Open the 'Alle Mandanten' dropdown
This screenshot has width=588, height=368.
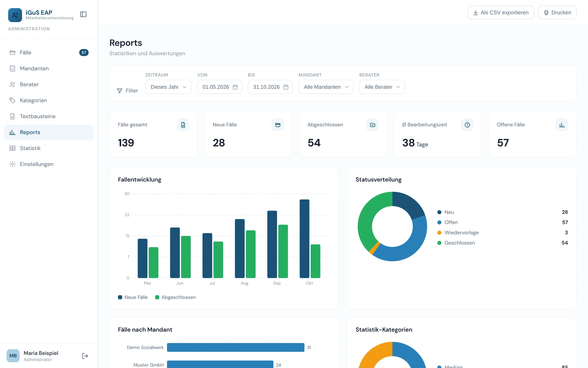[326, 87]
